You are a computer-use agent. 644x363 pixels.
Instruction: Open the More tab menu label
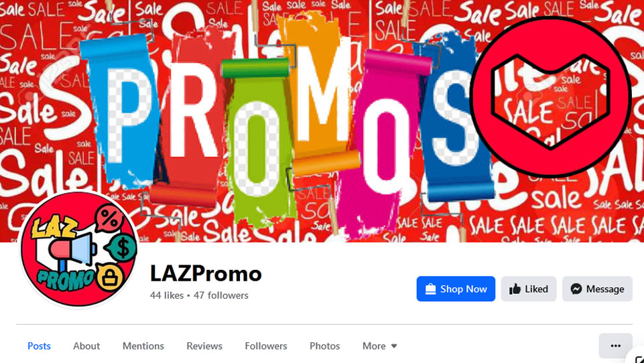[374, 346]
